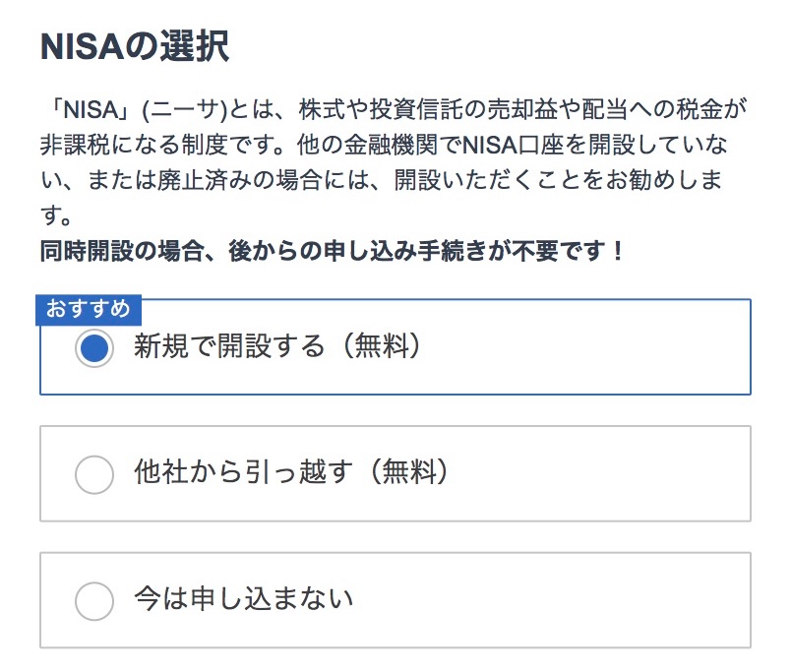Screen dimensions: 791x672
Task: Click the NISAの選択 heading
Action: 135,46
